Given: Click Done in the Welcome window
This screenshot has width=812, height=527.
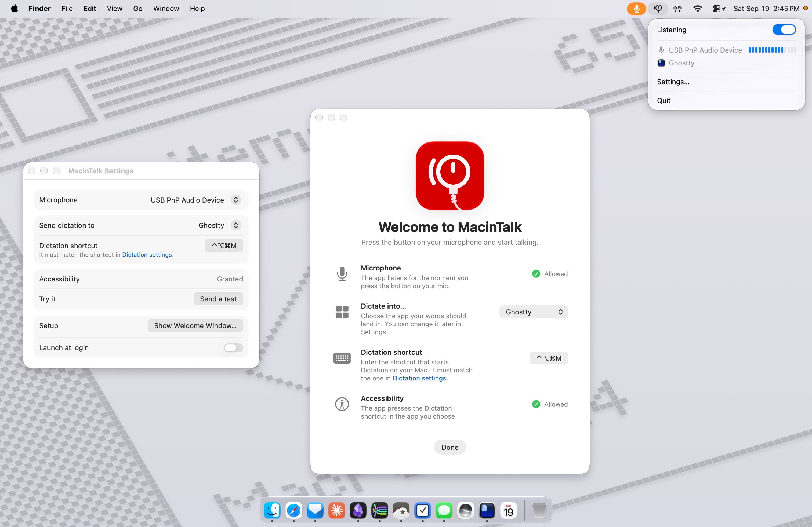Looking at the screenshot, I should pyautogui.click(x=450, y=447).
